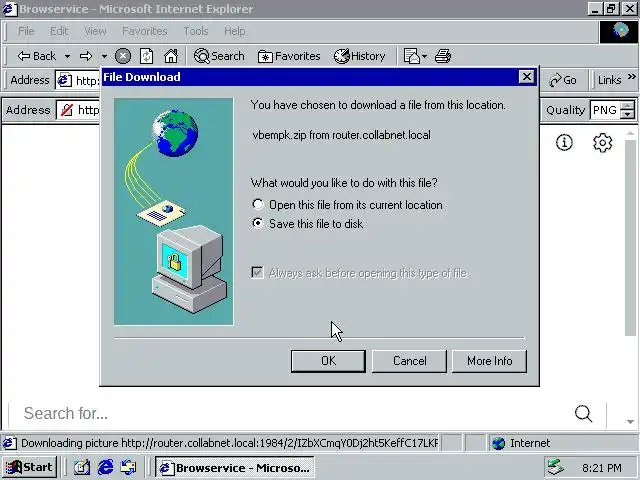Click the 8:21 PM clock
The height and width of the screenshot is (480, 640).
click(602, 468)
